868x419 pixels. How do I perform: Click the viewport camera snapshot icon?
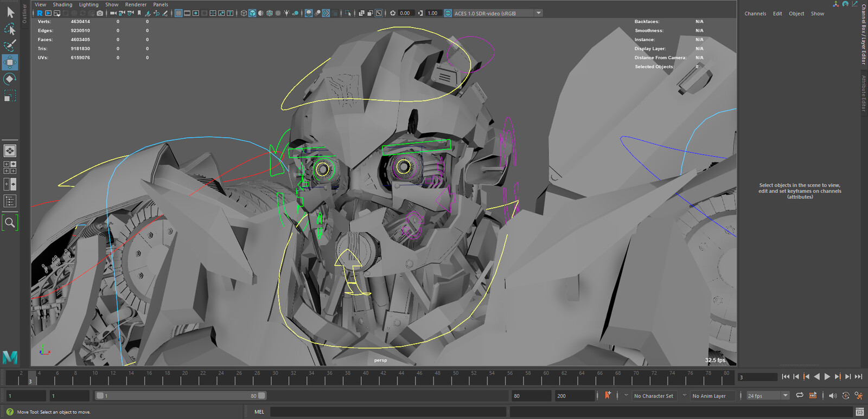pyautogui.click(x=100, y=13)
